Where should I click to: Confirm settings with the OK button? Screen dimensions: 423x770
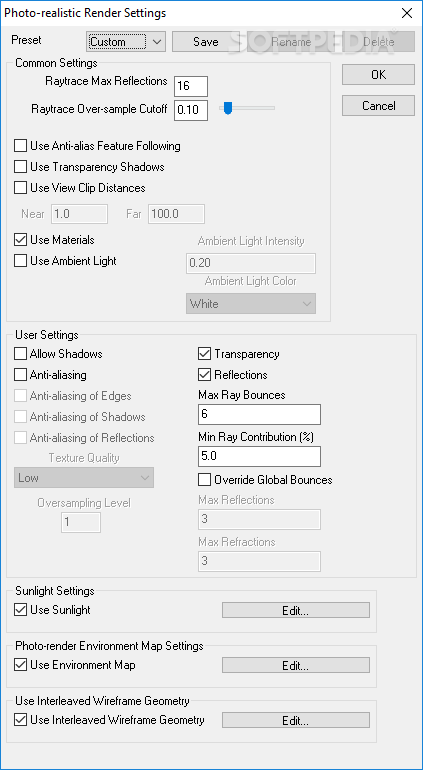tap(378, 75)
